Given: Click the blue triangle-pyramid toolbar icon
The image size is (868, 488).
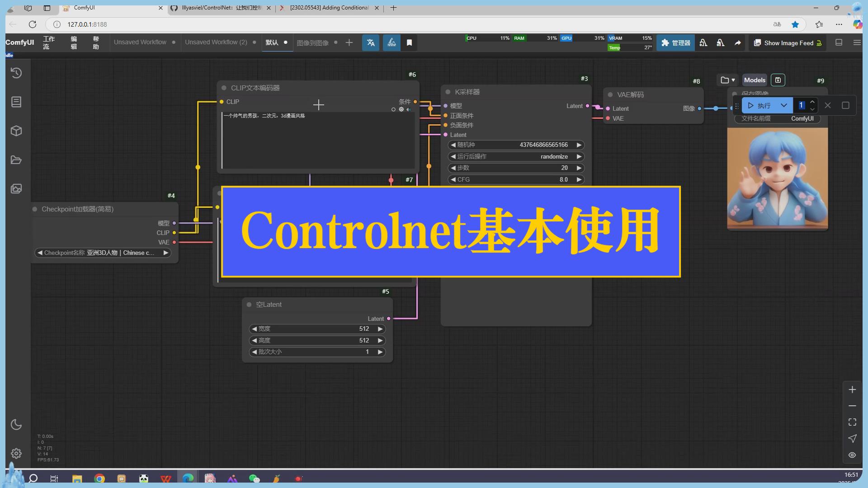Looking at the screenshot, I should [x=392, y=42].
